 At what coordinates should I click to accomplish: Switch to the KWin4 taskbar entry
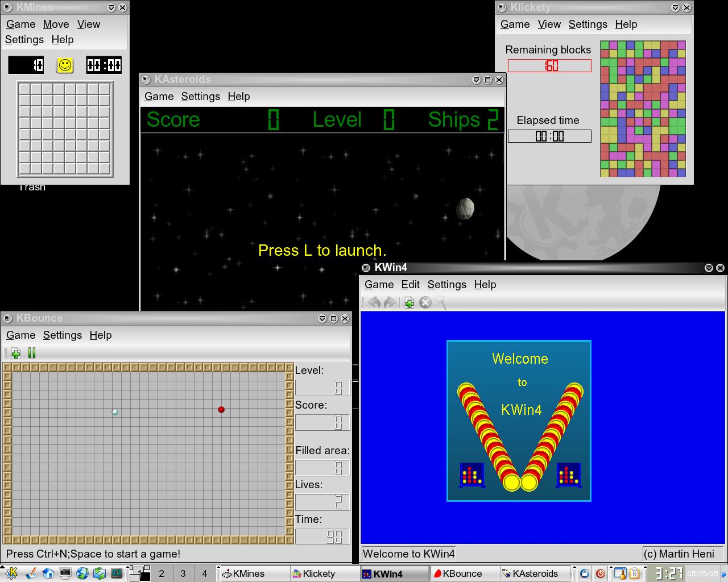click(x=395, y=573)
